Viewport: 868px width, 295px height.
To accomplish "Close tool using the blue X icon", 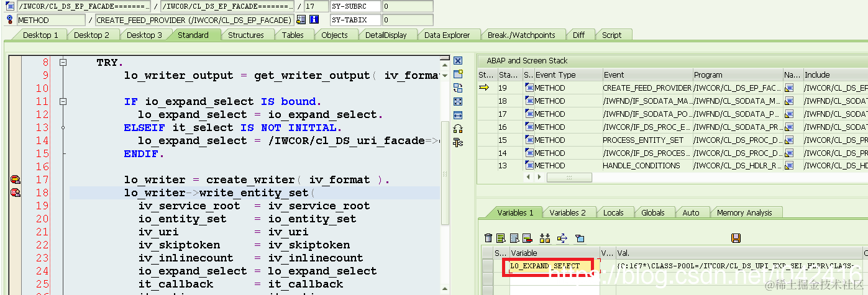I will tap(458, 61).
